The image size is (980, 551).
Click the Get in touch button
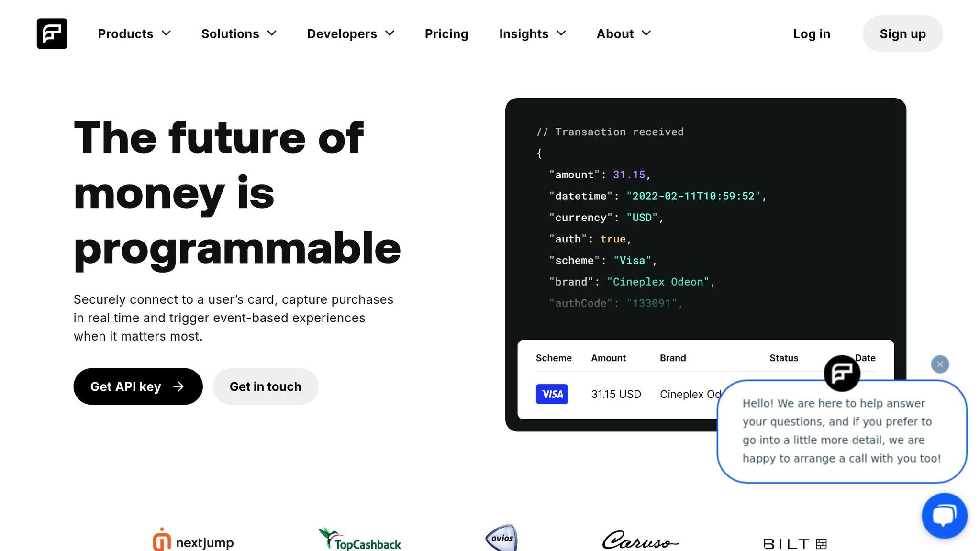pos(266,386)
